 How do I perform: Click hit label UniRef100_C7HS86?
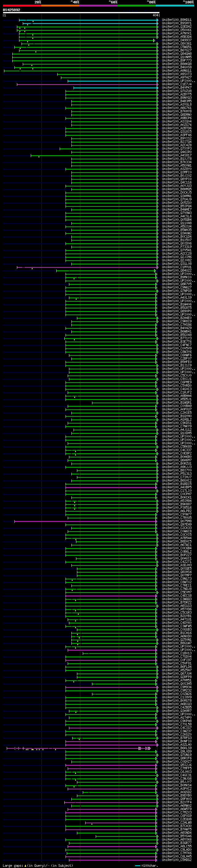click(177, 325)
